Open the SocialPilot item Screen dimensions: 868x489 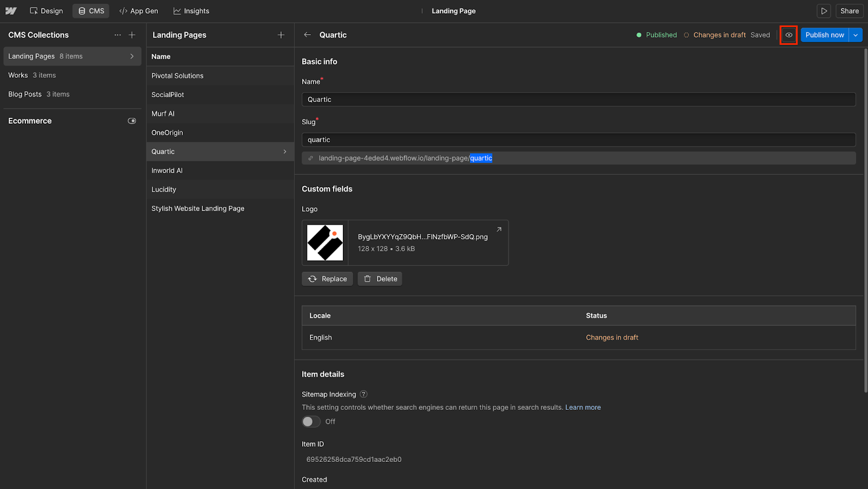220,95
